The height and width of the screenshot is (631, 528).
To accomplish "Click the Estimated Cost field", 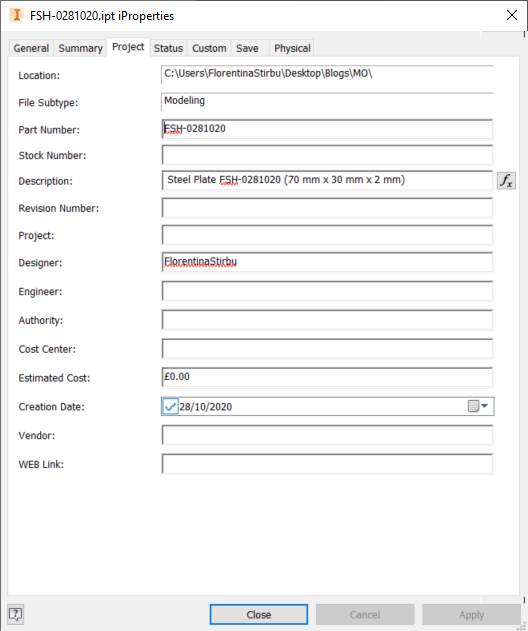I will point(327,377).
